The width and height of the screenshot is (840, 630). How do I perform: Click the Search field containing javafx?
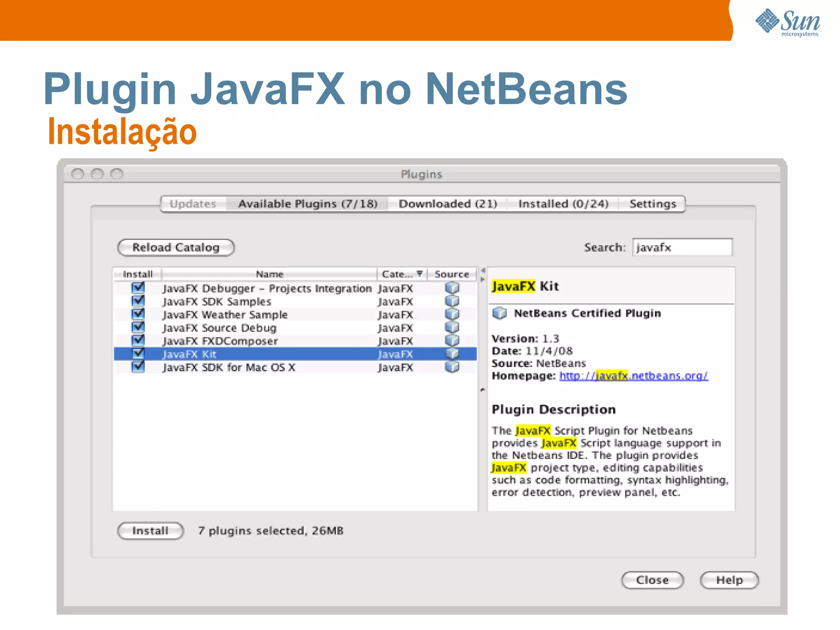pyautogui.click(x=682, y=247)
